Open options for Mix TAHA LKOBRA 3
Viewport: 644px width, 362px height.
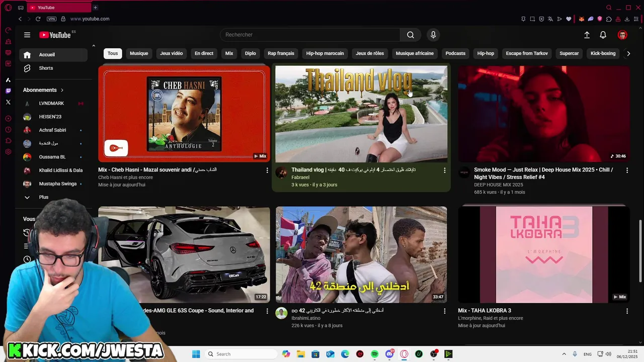627,311
